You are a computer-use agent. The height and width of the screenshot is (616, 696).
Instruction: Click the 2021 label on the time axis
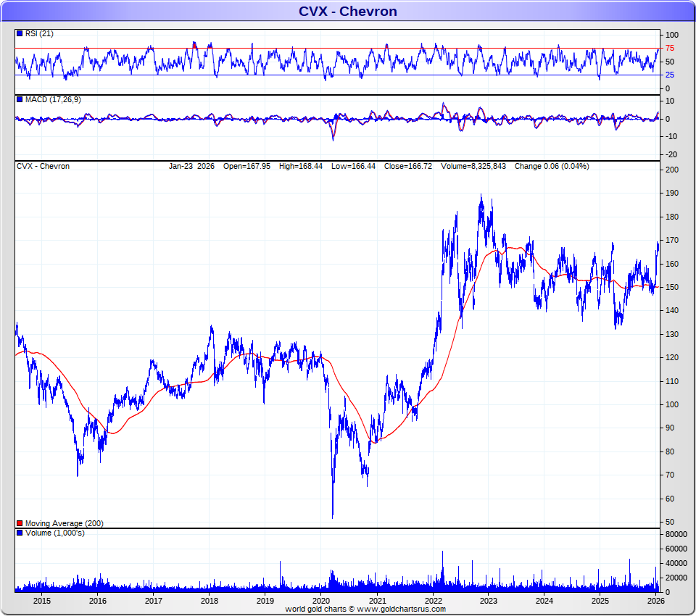point(377,601)
